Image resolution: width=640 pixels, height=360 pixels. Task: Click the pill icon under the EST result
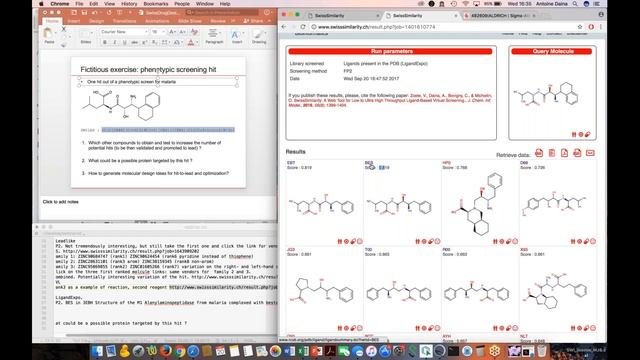353,241
